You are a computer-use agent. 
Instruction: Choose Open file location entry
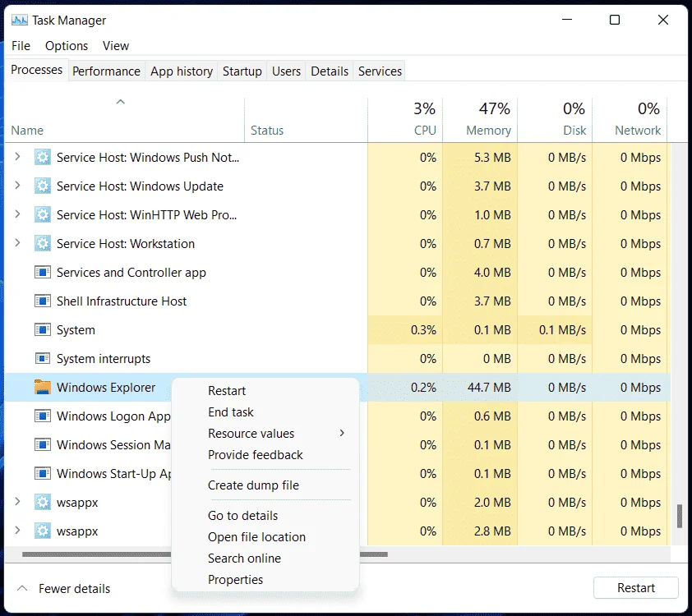(256, 536)
